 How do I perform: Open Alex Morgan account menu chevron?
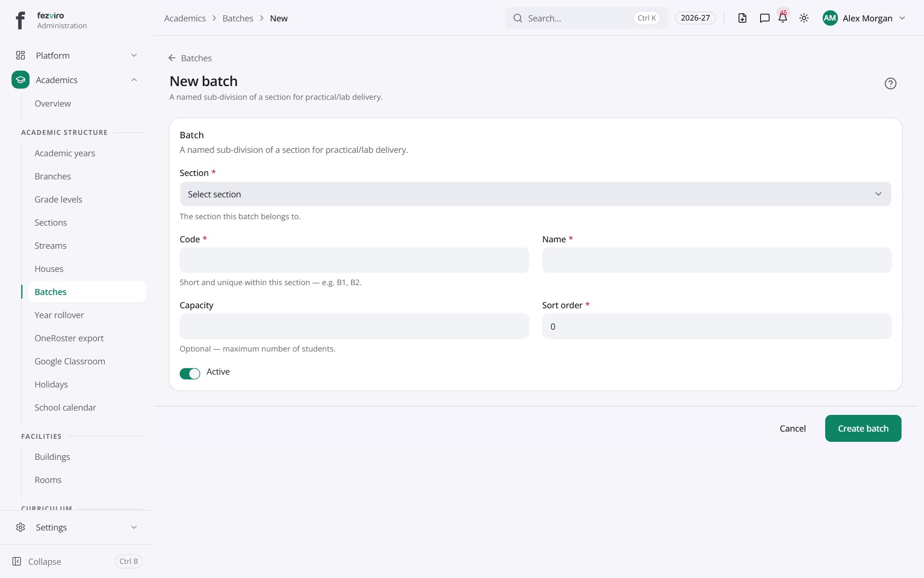click(902, 18)
